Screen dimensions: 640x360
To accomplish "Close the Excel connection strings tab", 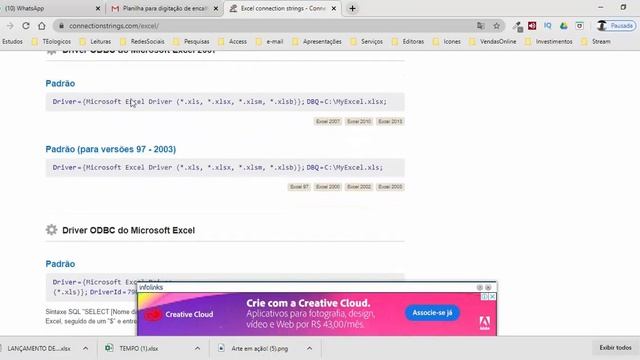I will point(333,8).
